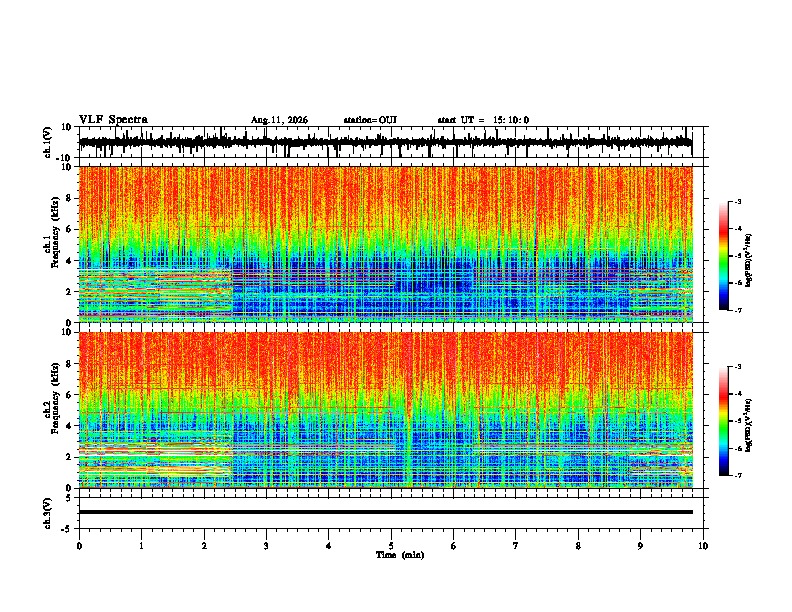Click the "-7" label on ch.1 color bar

tap(737, 310)
